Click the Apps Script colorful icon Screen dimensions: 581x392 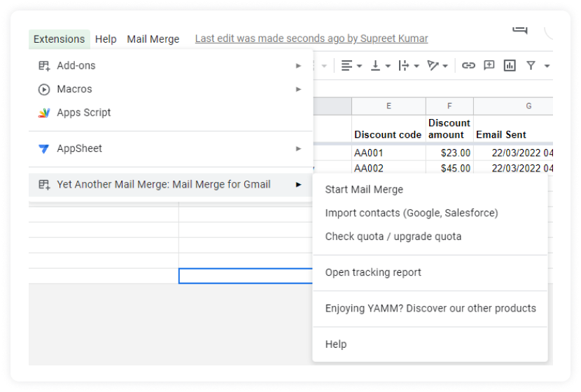click(x=44, y=113)
